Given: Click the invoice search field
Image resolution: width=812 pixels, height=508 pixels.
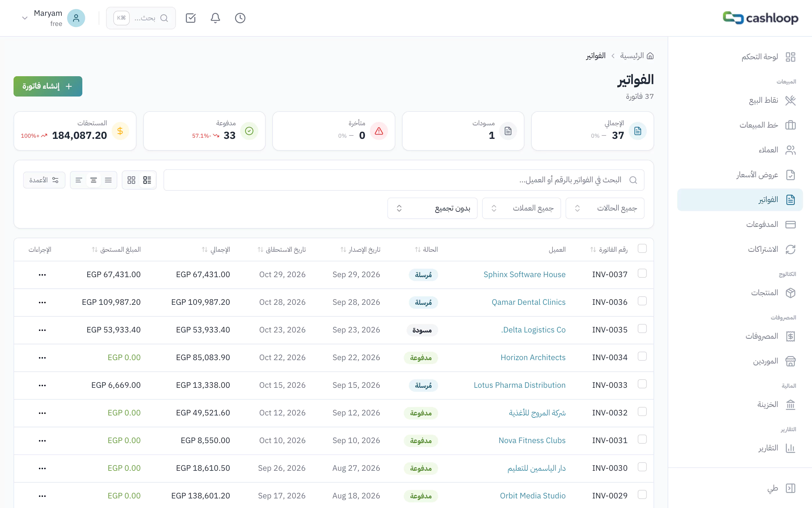Looking at the screenshot, I should click(404, 180).
